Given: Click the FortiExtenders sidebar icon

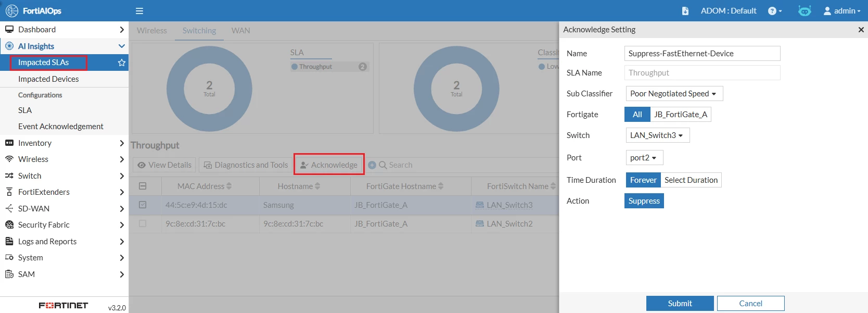Looking at the screenshot, I should (x=9, y=192).
